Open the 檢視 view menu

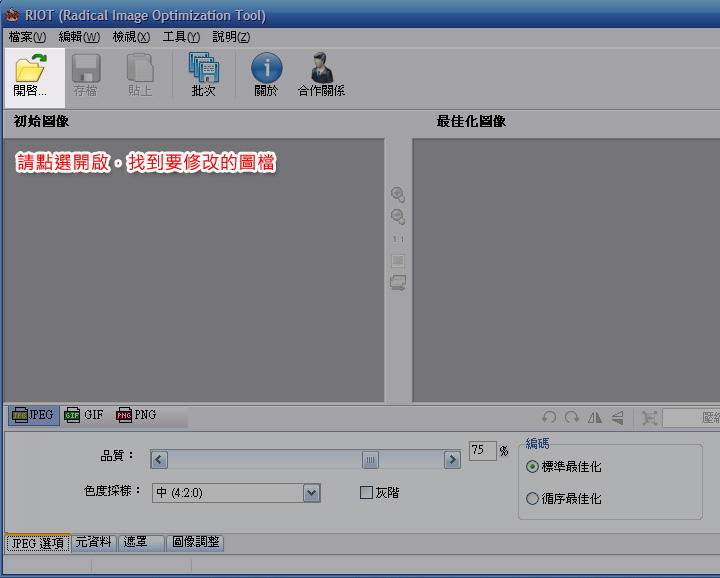[x=131, y=37]
